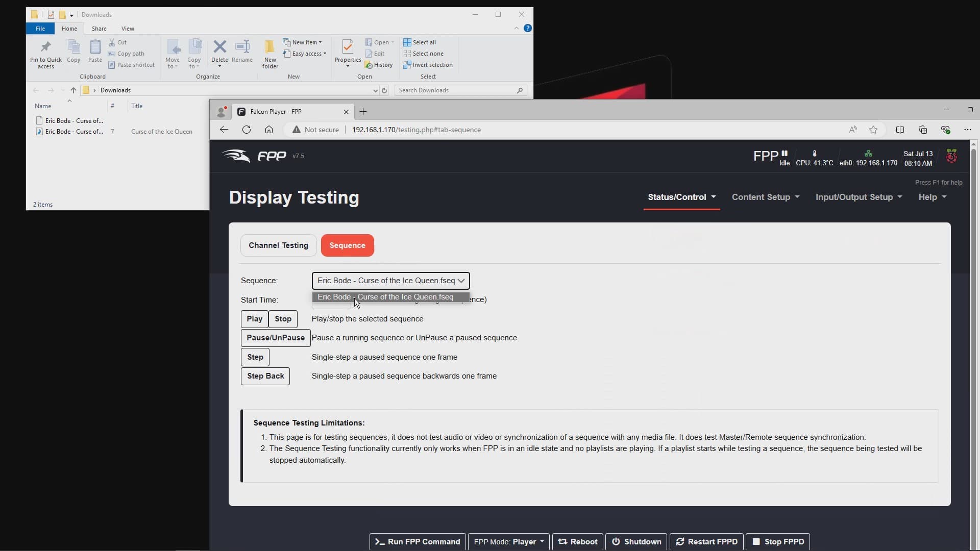Screen dimensions: 980x551
Task: Click the Raspberry Pi icon in FPP header
Action: (951, 156)
